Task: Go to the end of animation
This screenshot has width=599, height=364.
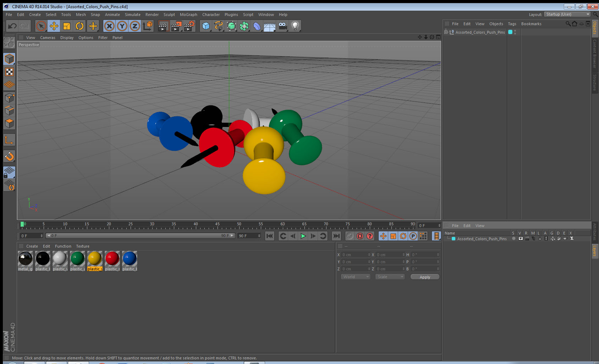Action: [x=336, y=236]
